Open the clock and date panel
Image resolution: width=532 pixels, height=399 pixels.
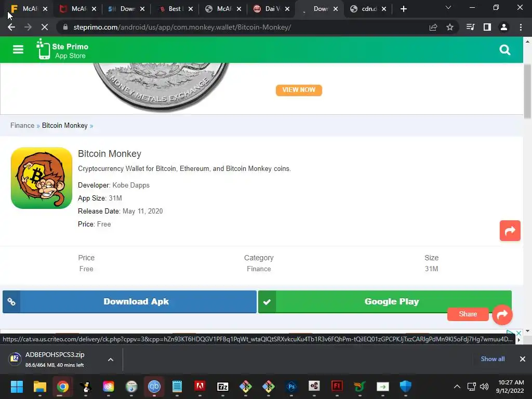pyautogui.click(x=510, y=387)
